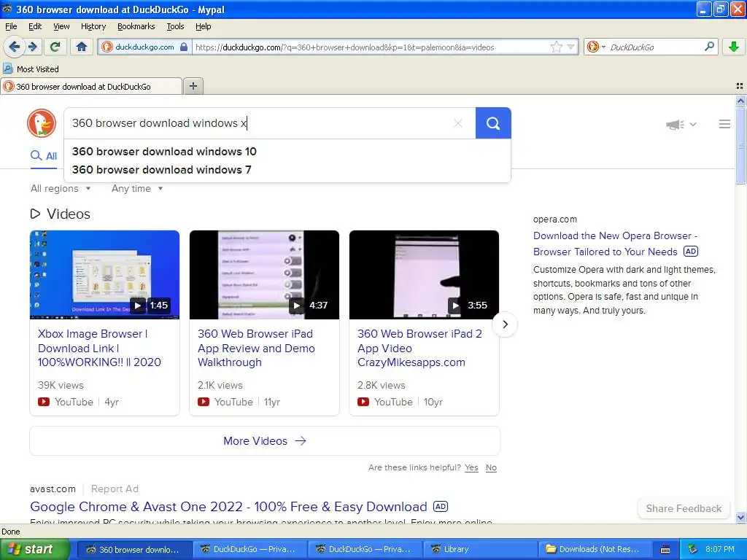Click the address bar URL field
747x560 pixels.
point(371,47)
